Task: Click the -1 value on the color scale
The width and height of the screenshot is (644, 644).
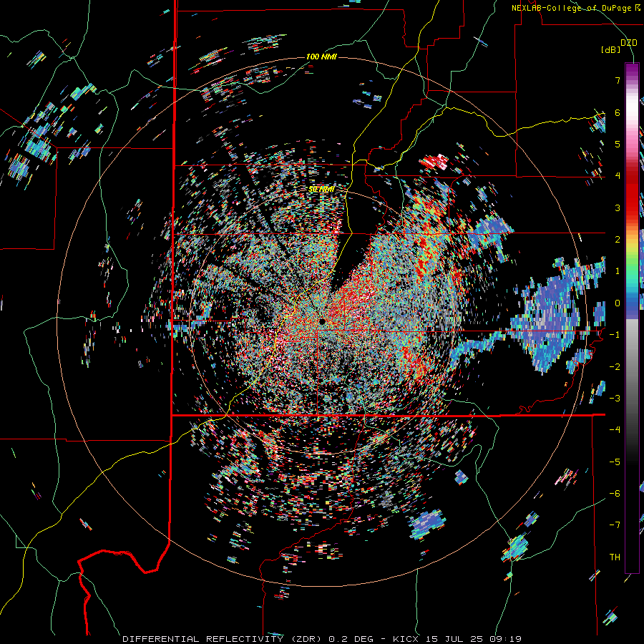Action: [615, 335]
